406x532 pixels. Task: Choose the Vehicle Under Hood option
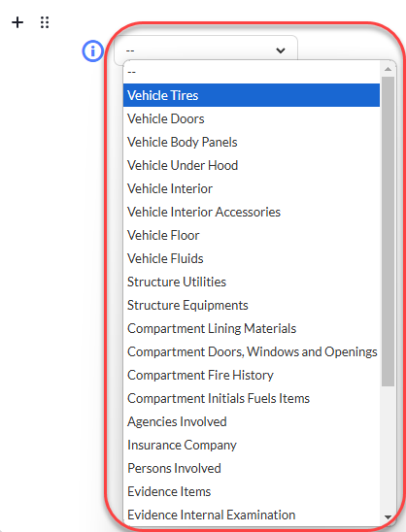click(x=252, y=166)
